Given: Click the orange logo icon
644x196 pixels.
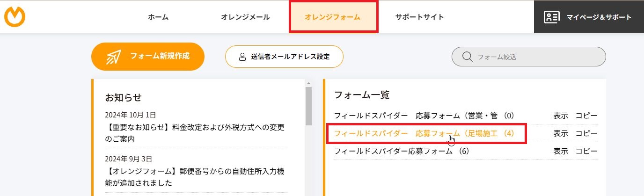Looking at the screenshot, I should (15, 17).
